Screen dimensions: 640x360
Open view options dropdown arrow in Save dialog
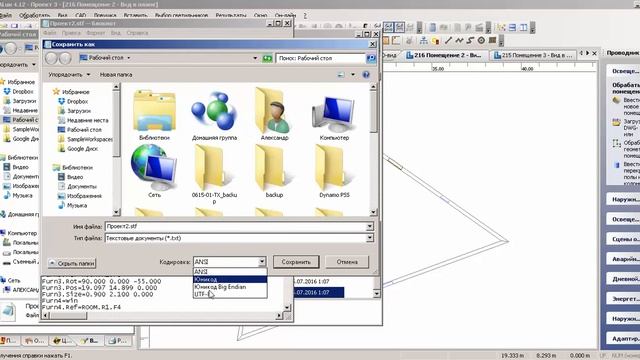[353, 75]
